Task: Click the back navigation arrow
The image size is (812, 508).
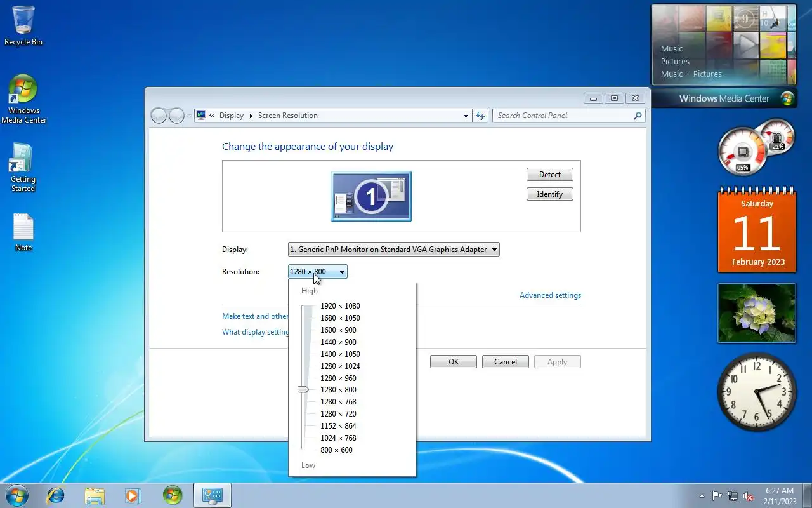Action: (159, 116)
